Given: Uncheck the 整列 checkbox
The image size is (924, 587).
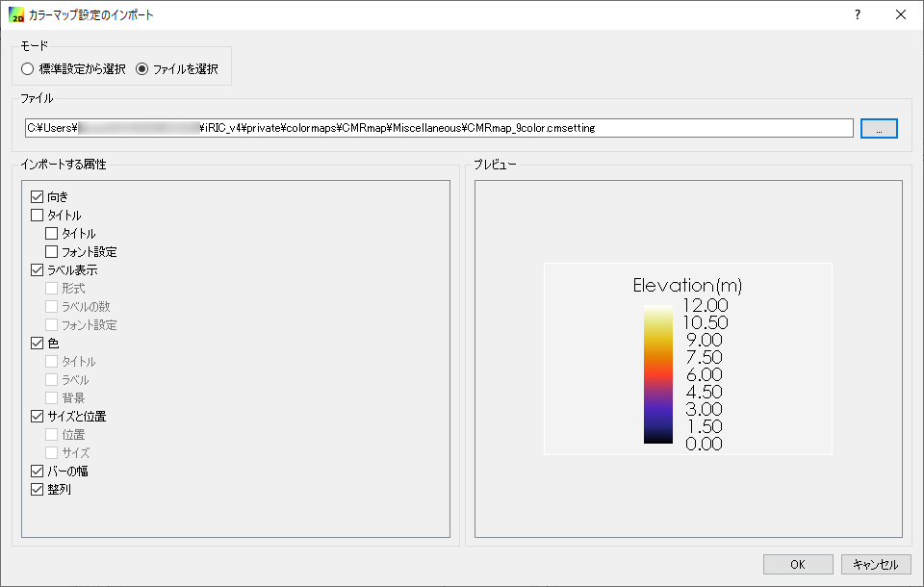Looking at the screenshot, I should [x=38, y=489].
